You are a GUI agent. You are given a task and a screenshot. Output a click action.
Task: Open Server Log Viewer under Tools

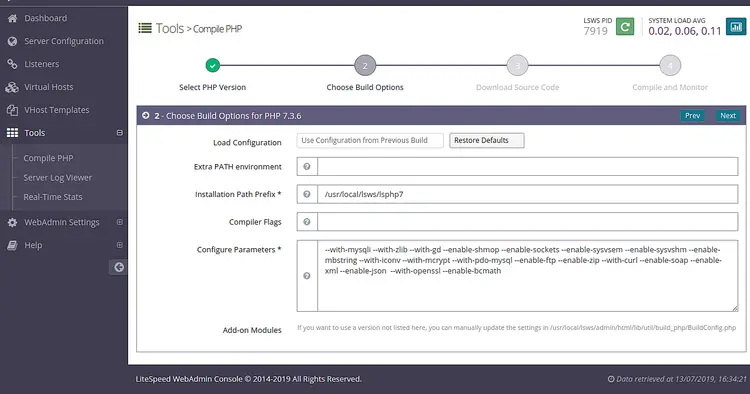point(57,177)
